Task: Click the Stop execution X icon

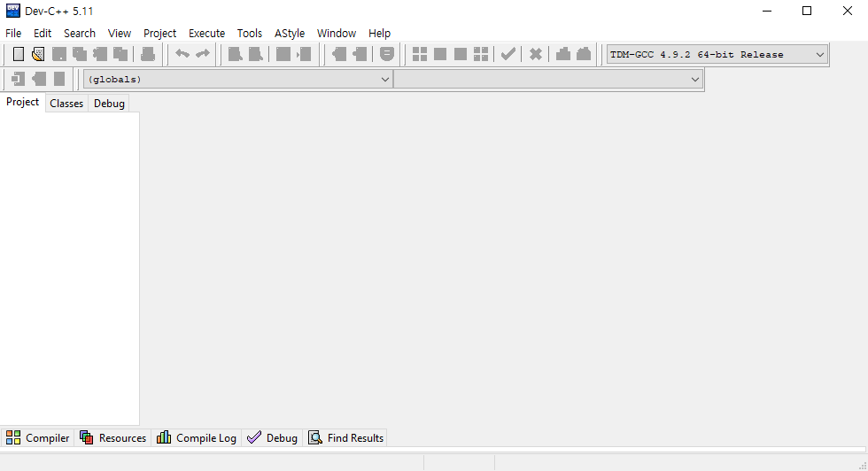Action: point(535,54)
